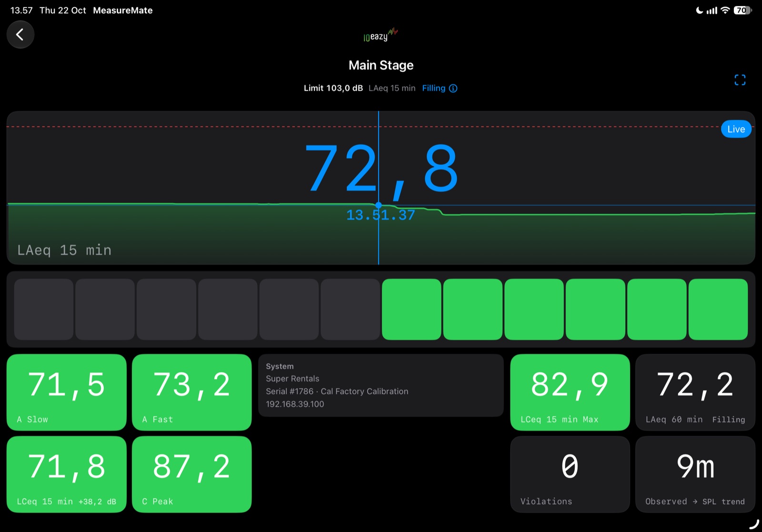Tap the Do Not Disturb moon icon
The width and height of the screenshot is (762, 532).
(x=699, y=10)
